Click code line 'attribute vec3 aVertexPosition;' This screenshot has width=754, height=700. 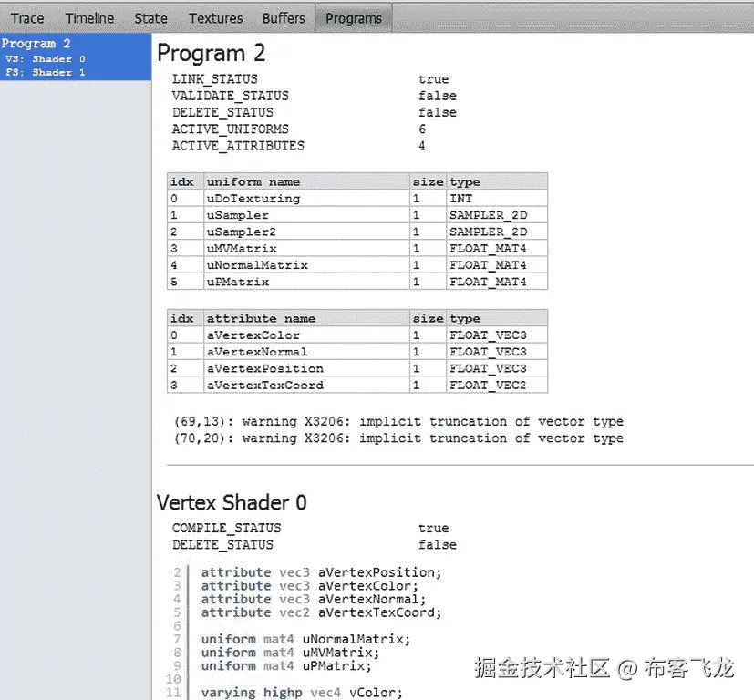[321, 572]
